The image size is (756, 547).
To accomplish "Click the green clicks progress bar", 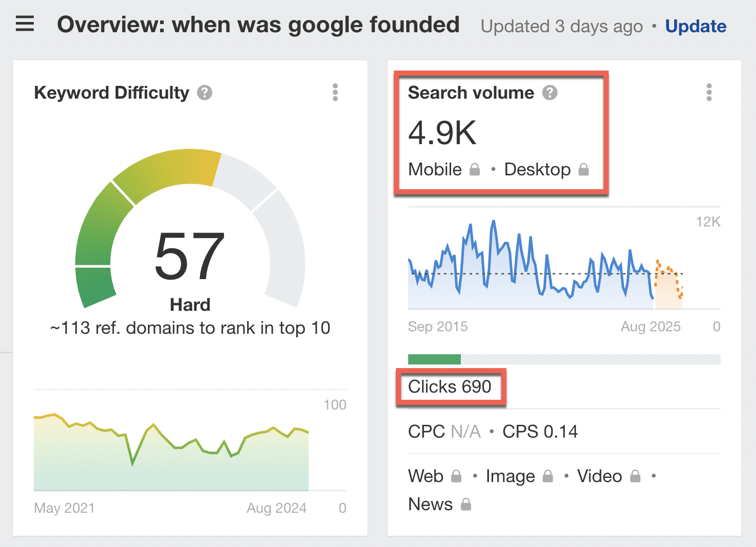I will [434, 359].
